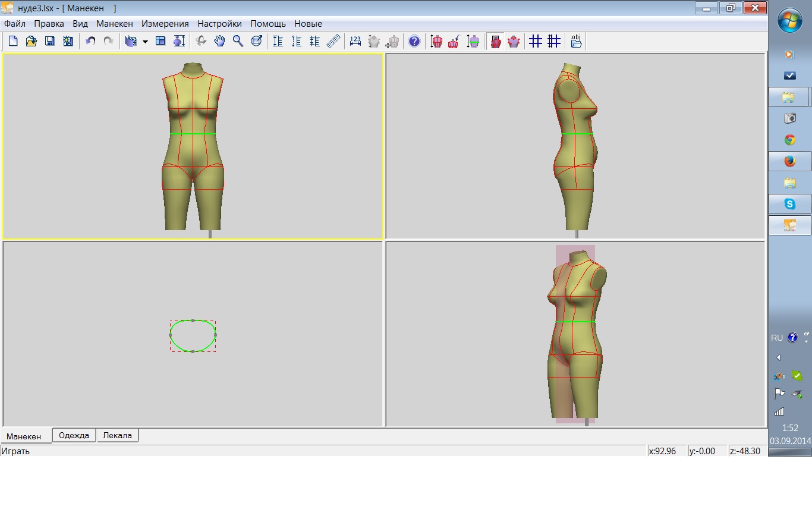
Task: Expand the dropdown arrow beside view icon
Action: pos(145,42)
